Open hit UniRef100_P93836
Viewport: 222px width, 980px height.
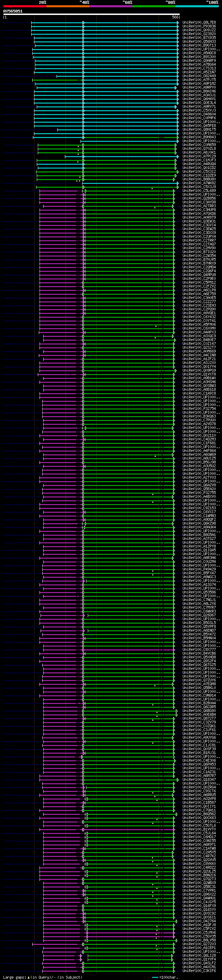coord(199,26)
